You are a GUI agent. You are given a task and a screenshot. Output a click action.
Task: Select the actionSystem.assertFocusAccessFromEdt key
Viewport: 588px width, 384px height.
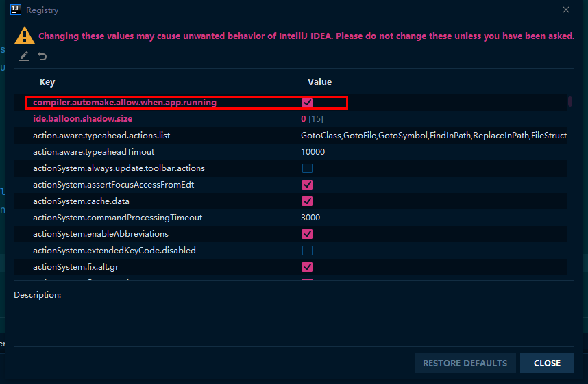(x=114, y=185)
